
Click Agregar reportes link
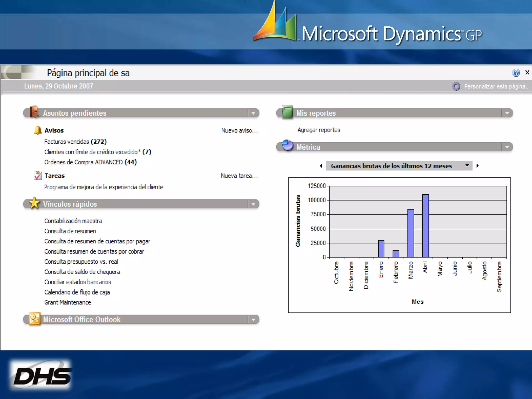click(318, 130)
